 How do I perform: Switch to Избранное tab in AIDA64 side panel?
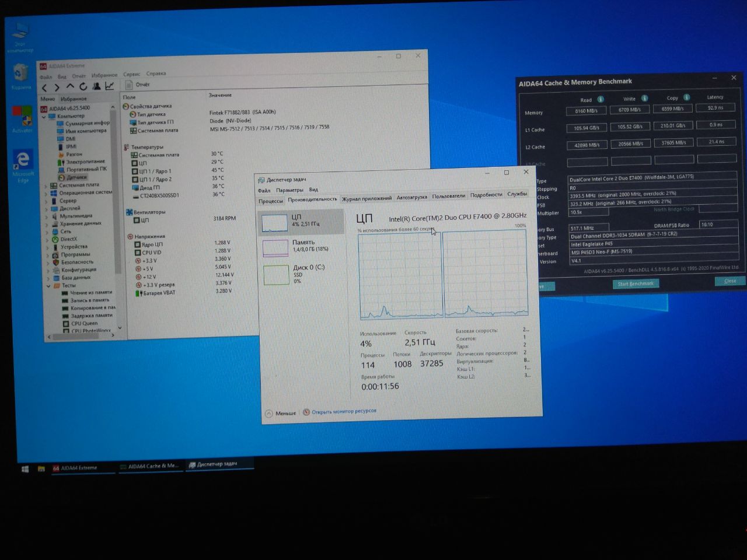(74, 99)
